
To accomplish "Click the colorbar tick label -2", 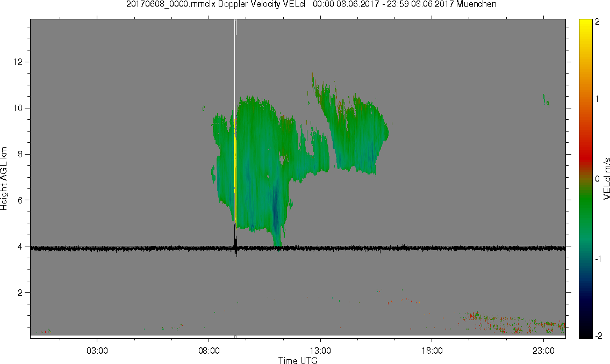I will 599,335.
